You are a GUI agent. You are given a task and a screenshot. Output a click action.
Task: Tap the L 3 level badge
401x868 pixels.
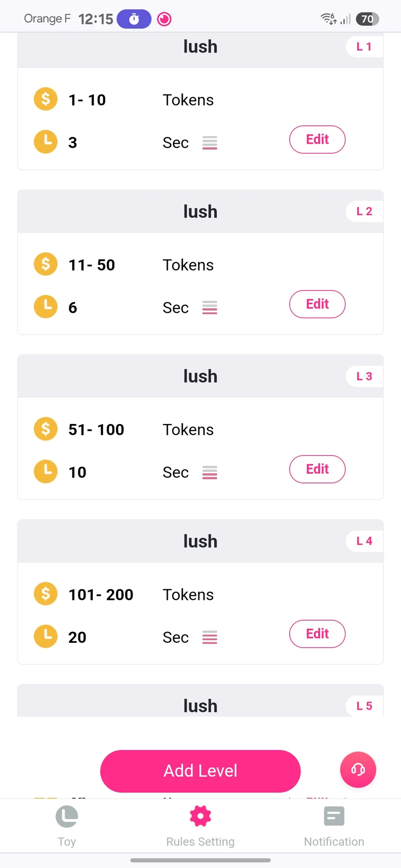coord(364,376)
